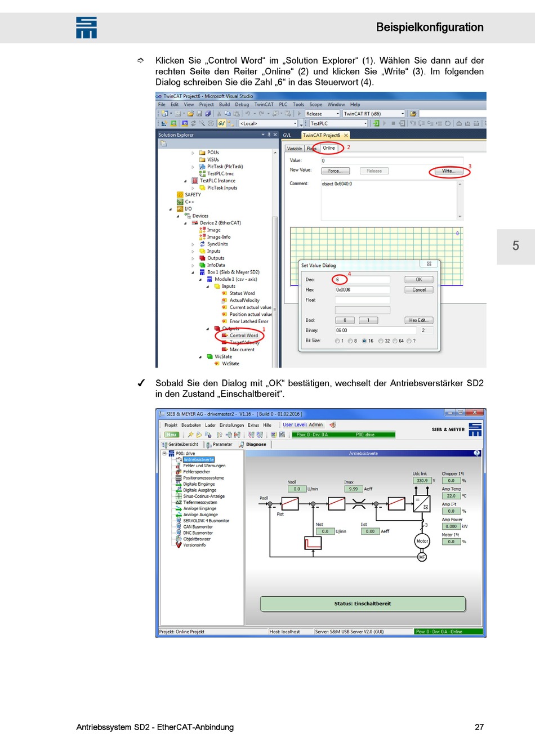Viewport: 535px width, 756px height.
Task: Open the TwinCAT RT (x86) platform dropdown
Action: pyautogui.click(x=403, y=114)
